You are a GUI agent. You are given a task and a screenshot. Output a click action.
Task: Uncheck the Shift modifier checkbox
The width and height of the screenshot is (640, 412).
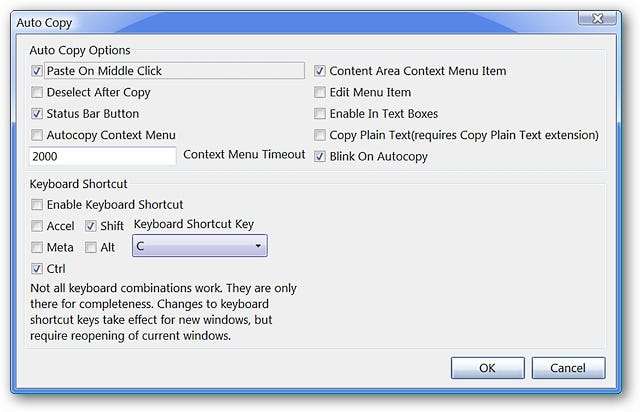point(91,226)
